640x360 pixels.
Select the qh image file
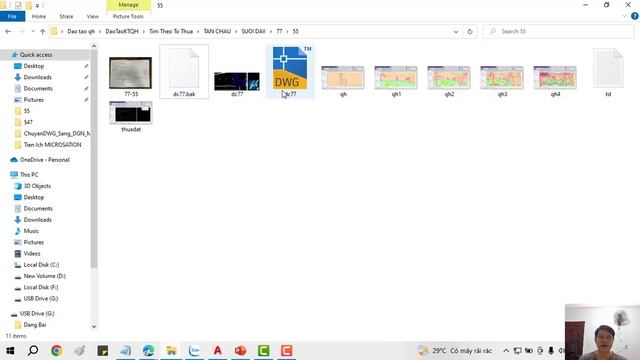(343, 78)
